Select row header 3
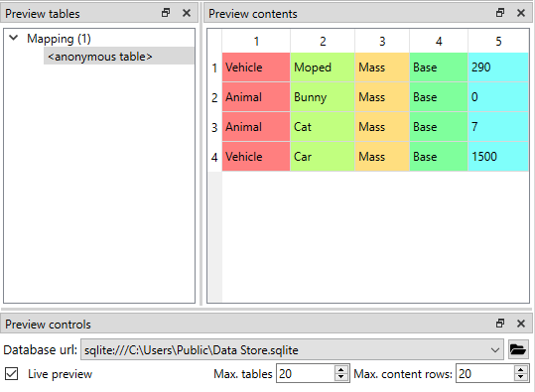This screenshot has width=535, height=392. coord(214,127)
